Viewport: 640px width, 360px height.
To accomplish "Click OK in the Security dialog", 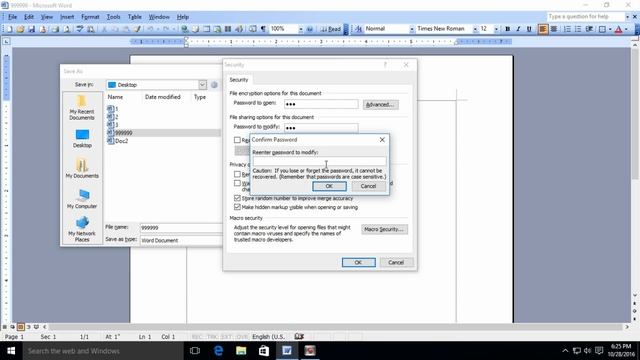I will [x=358, y=262].
